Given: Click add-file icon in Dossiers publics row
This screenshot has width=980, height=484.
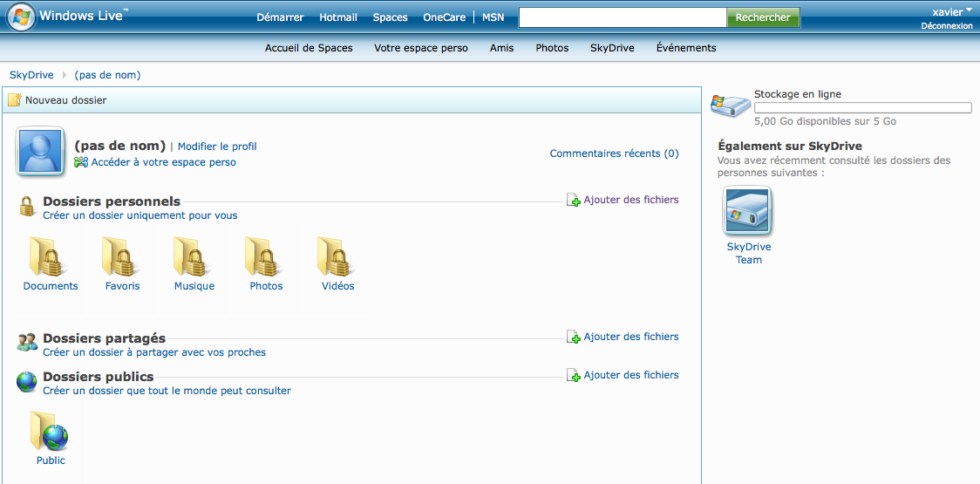Looking at the screenshot, I should click(573, 375).
